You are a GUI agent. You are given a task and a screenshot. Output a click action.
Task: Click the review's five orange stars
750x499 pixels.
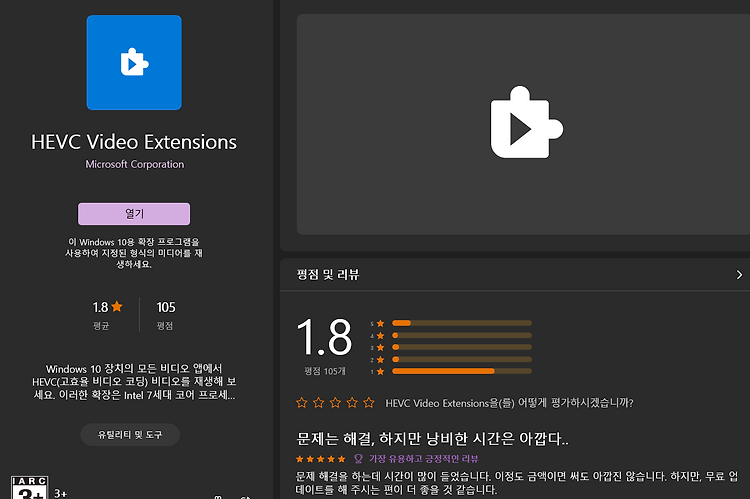[x=320, y=459]
